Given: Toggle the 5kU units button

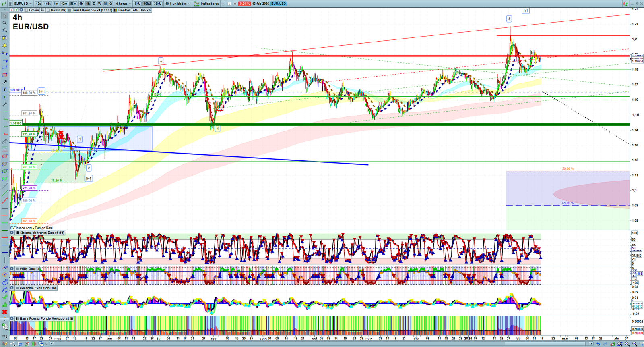Looking at the screenshot, I should click(x=138, y=4).
